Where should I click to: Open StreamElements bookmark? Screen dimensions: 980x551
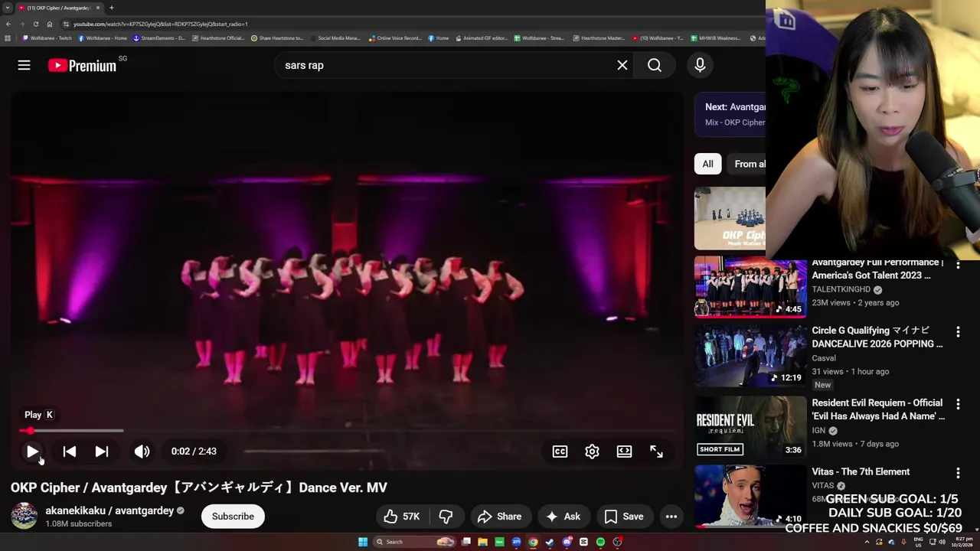tap(158, 38)
